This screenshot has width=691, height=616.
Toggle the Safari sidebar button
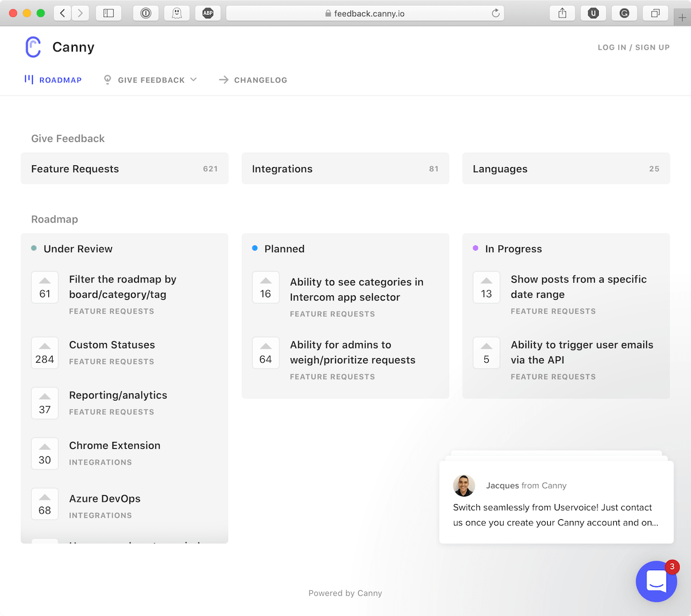click(109, 13)
